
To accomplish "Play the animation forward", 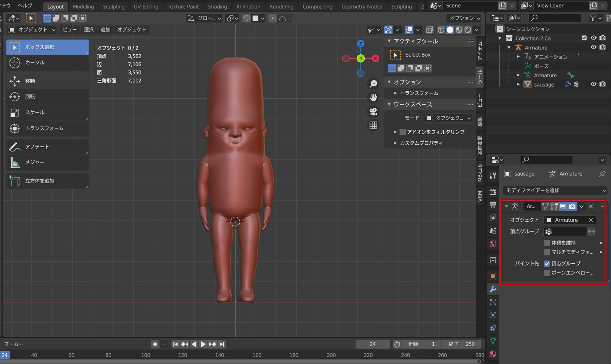I will click(x=203, y=344).
